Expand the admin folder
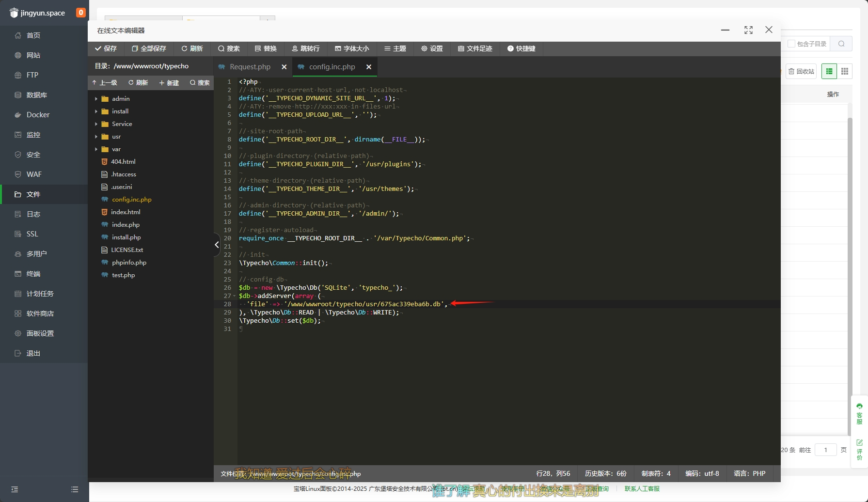This screenshot has width=868, height=502. coord(121,99)
